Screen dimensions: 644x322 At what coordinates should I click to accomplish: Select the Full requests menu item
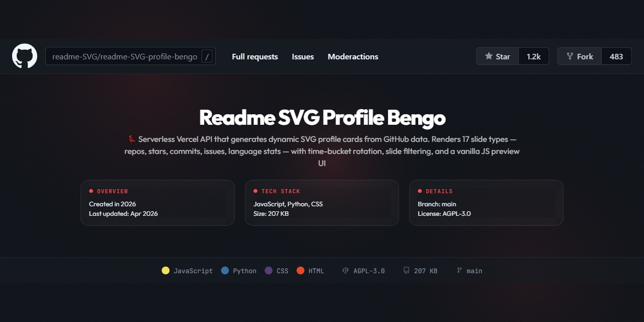[255, 56]
